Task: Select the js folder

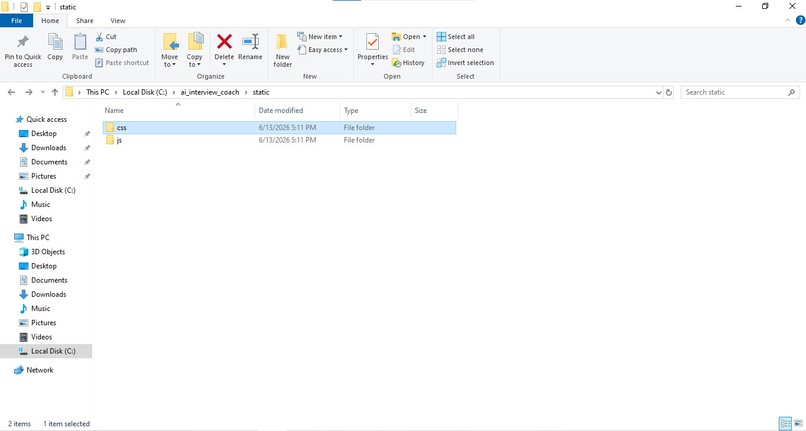Action: pyautogui.click(x=279, y=140)
